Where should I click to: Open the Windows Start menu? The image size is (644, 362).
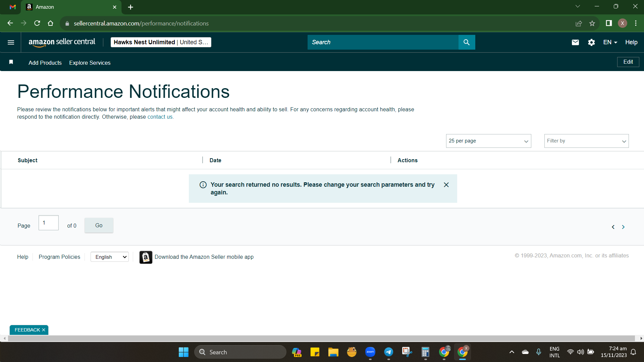tap(183, 352)
